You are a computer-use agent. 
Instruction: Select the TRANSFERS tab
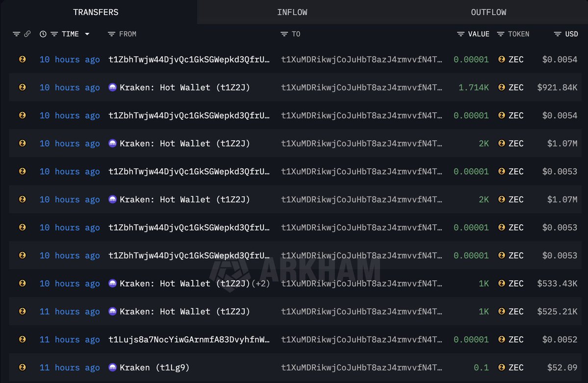click(96, 12)
